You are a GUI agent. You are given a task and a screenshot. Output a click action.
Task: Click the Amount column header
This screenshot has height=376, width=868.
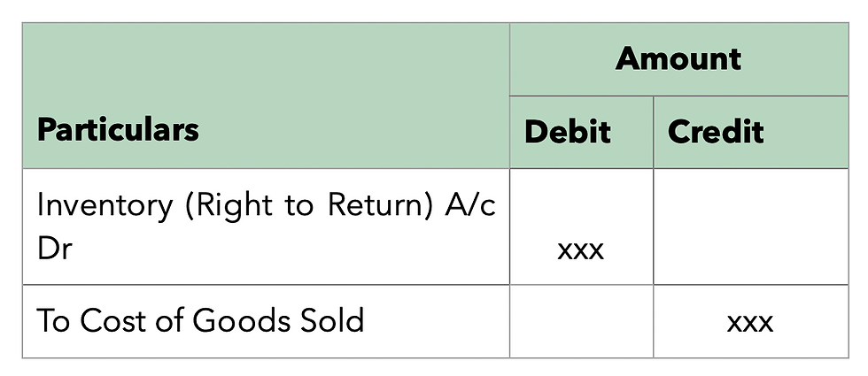coord(678,59)
